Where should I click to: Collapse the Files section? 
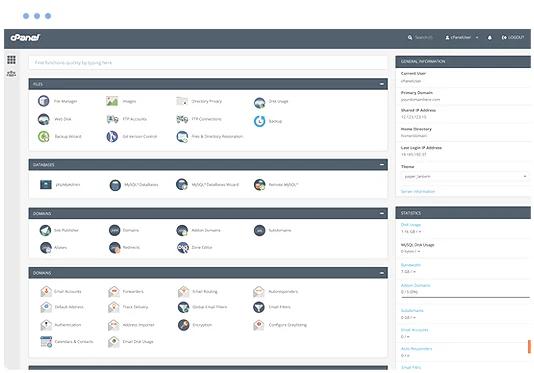(x=382, y=84)
